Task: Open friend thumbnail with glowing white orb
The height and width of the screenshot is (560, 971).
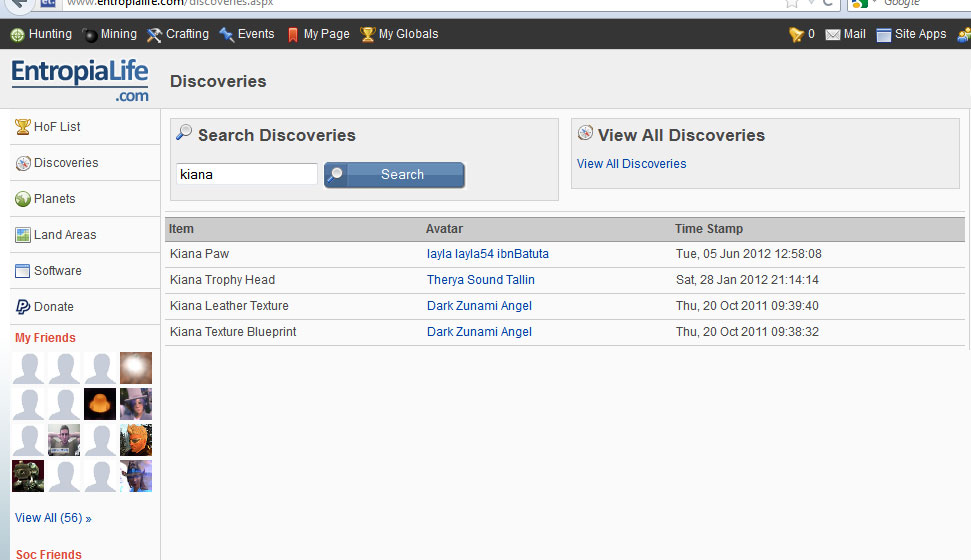Action: tap(136, 368)
